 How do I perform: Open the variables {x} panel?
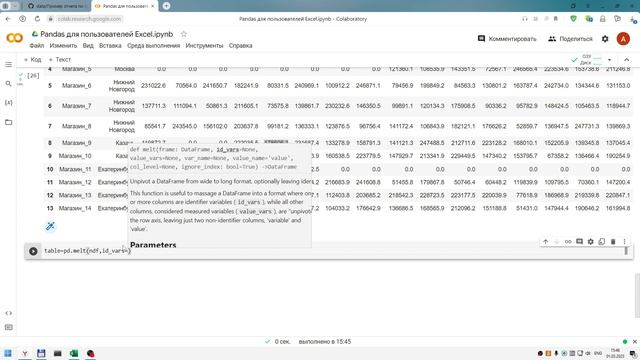pos(8,102)
